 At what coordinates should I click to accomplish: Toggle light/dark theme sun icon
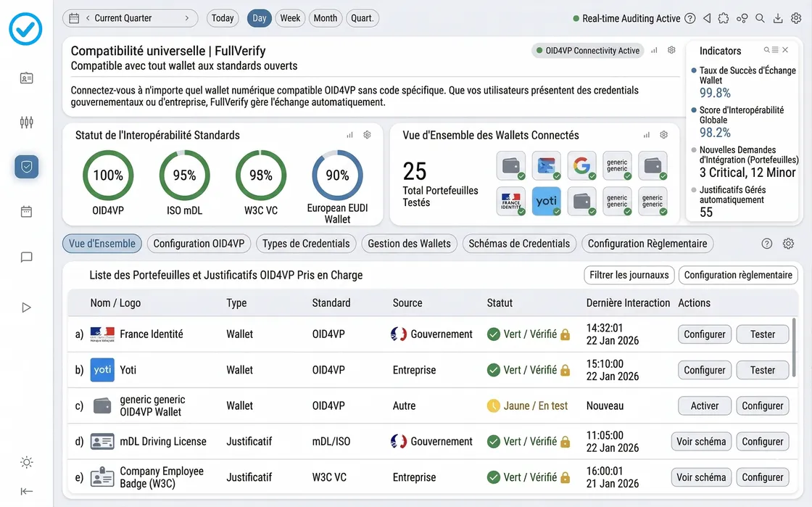pos(27,462)
